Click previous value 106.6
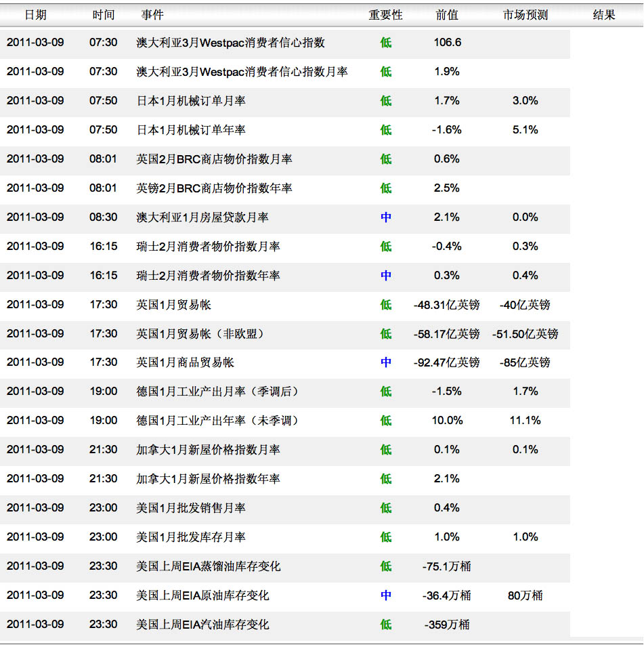644x649 pixels. coord(447,42)
